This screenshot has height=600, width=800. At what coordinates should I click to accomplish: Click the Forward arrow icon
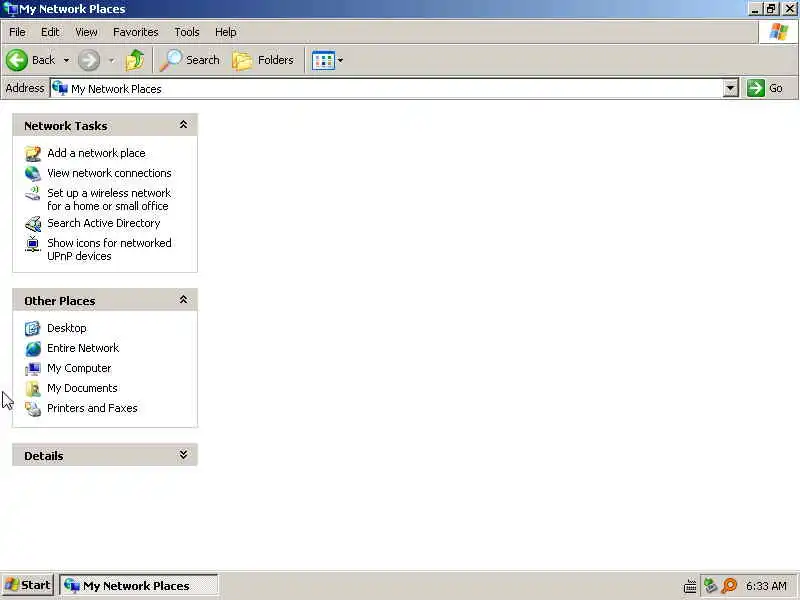coord(89,60)
